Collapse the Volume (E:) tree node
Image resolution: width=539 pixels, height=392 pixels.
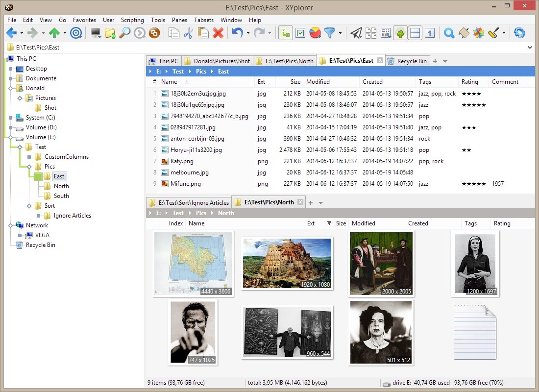click(10, 137)
